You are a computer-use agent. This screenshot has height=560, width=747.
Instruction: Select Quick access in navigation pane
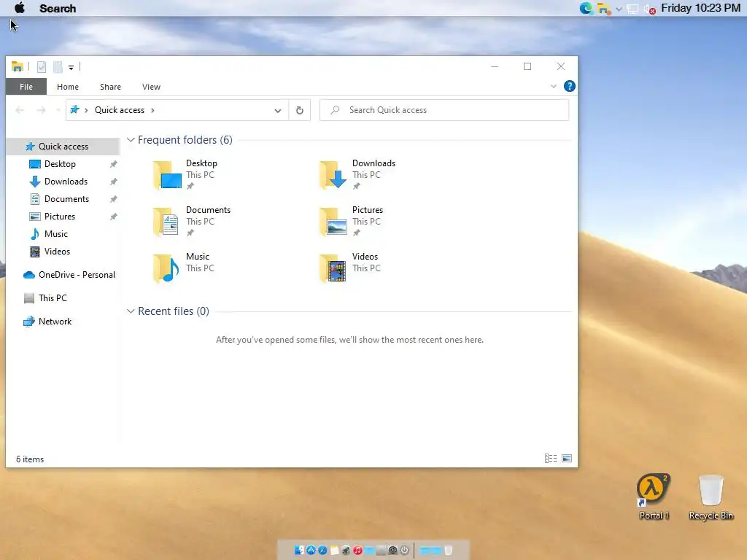(x=63, y=146)
